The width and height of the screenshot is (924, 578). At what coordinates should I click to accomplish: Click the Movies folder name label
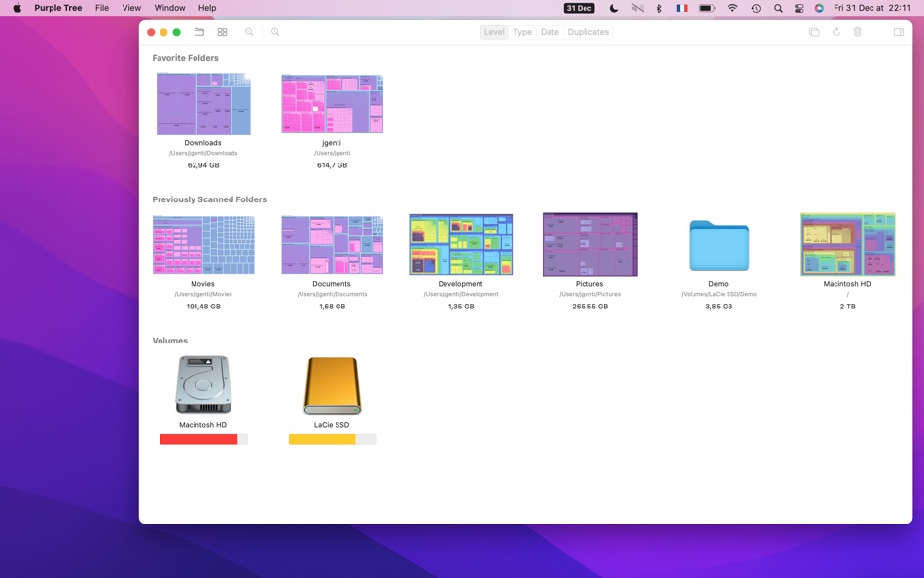click(202, 284)
